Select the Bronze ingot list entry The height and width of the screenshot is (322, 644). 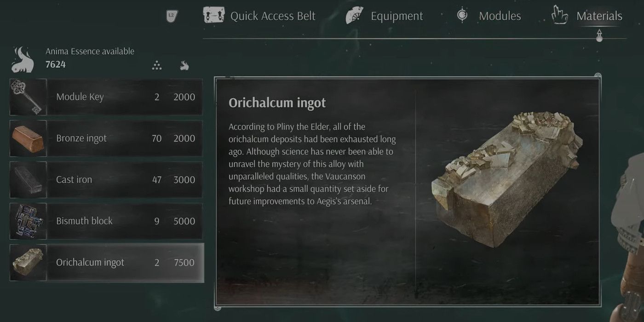[106, 138]
